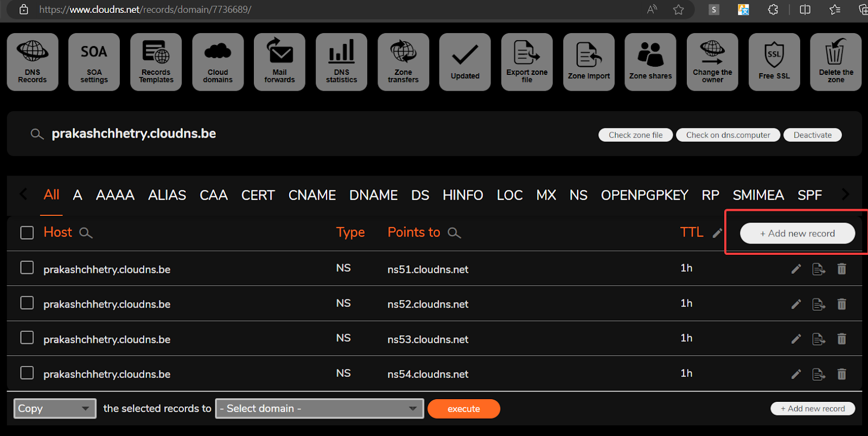Click the orange execute button
Image resolution: width=868 pixels, height=436 pixels.
(464, 409)
